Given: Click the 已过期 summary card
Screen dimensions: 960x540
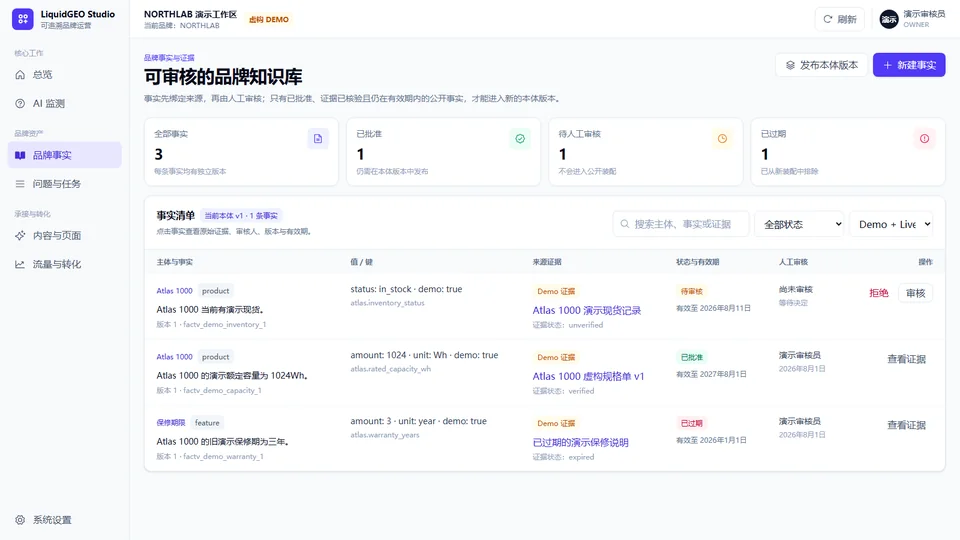Looking at the screenshot, I should (848, 152).
